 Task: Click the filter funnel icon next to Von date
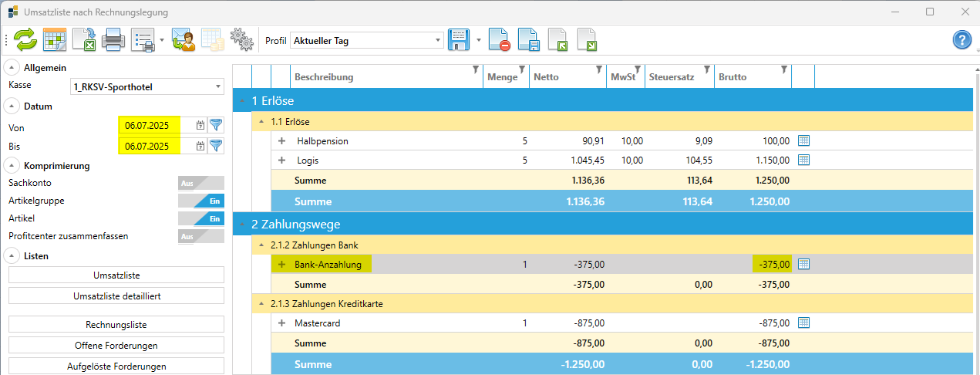[x=216, y=125]
